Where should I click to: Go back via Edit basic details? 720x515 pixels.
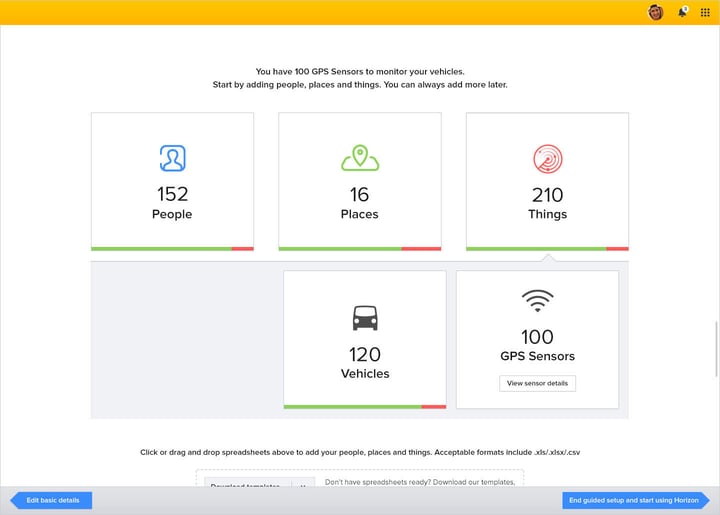(x=52, y=500)
